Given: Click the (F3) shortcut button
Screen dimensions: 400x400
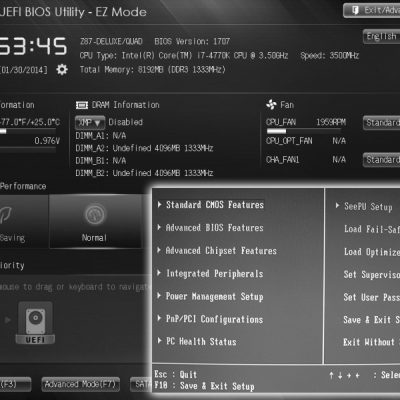Looking at the screenshot, I should coord(15,384).
